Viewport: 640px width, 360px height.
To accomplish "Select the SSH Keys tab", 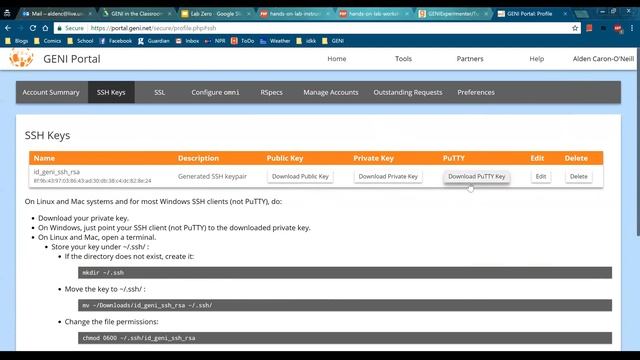I will pyautogui.click(x=111, y=92).
